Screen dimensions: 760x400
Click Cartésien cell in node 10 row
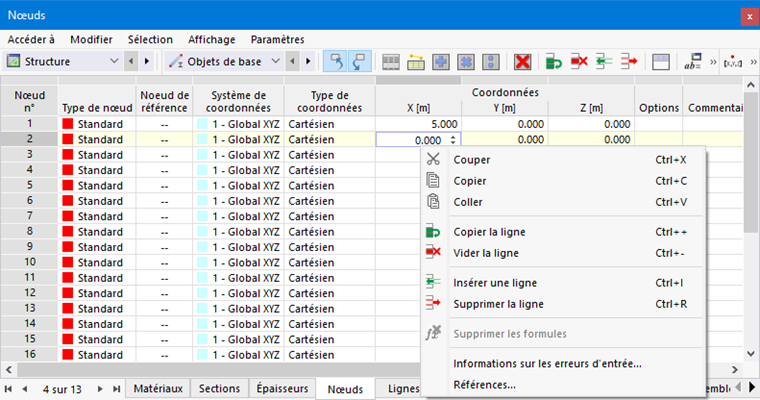click(x=330, y=262)
